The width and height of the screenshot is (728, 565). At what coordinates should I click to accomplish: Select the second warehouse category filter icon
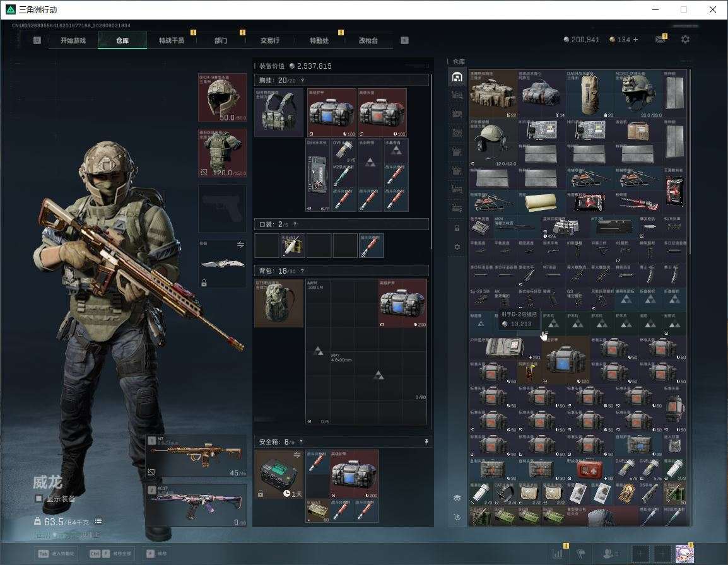click(457, 95)
